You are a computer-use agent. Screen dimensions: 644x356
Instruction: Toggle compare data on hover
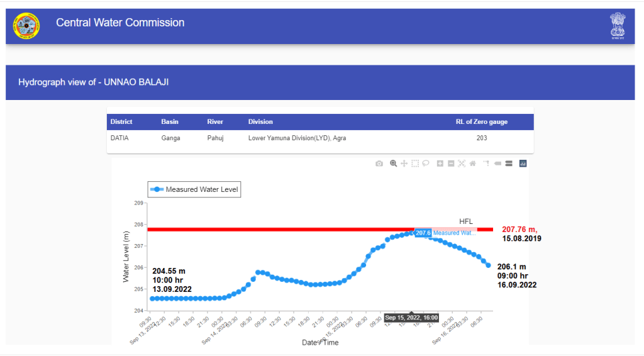pos(508,164)
